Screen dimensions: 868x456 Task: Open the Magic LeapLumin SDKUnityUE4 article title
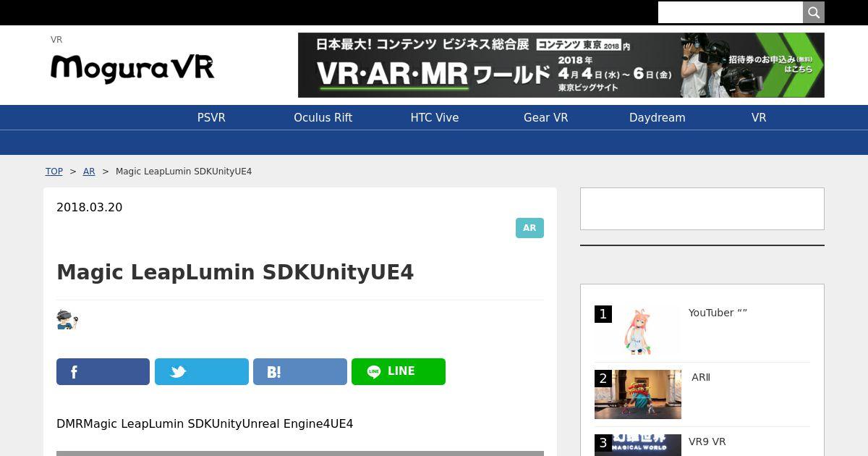235,272
